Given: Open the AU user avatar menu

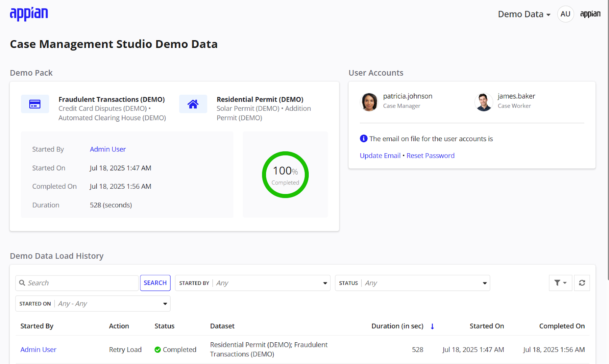Looking at the screenshot, I should click(x=565, y=14).
